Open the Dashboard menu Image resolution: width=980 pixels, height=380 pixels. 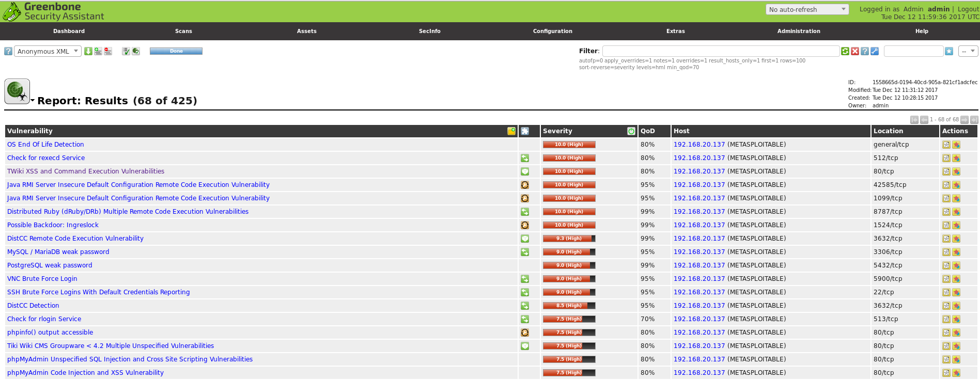[69, 31]
